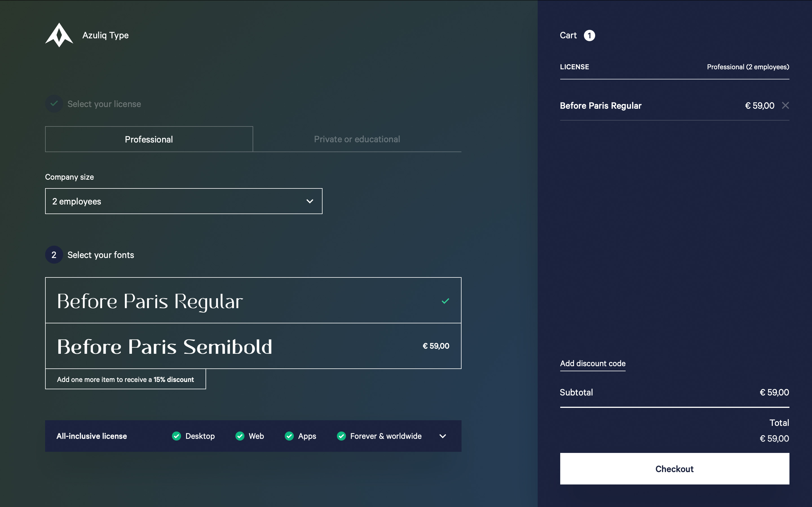Viewport: 812px width, 507px height.
Task: Click the Add discount code link
Action: coord(593,363)
